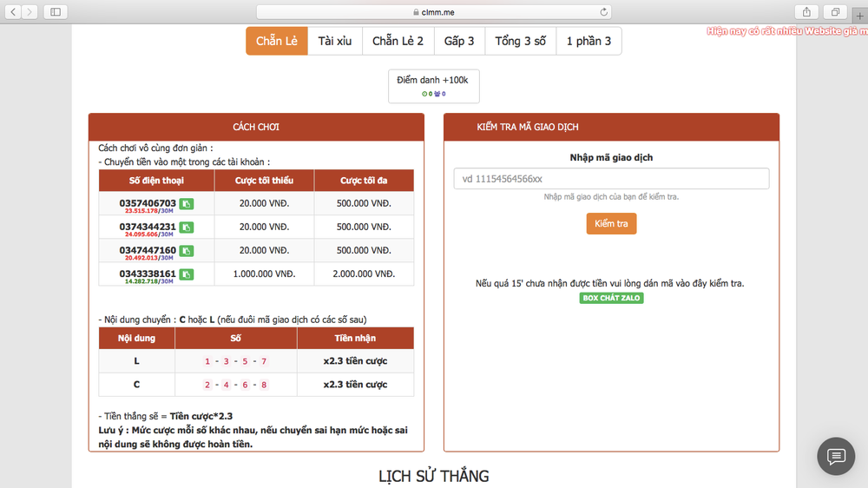Open the Chẵn Lẻ 2 tab

click(x=398, y=41)
